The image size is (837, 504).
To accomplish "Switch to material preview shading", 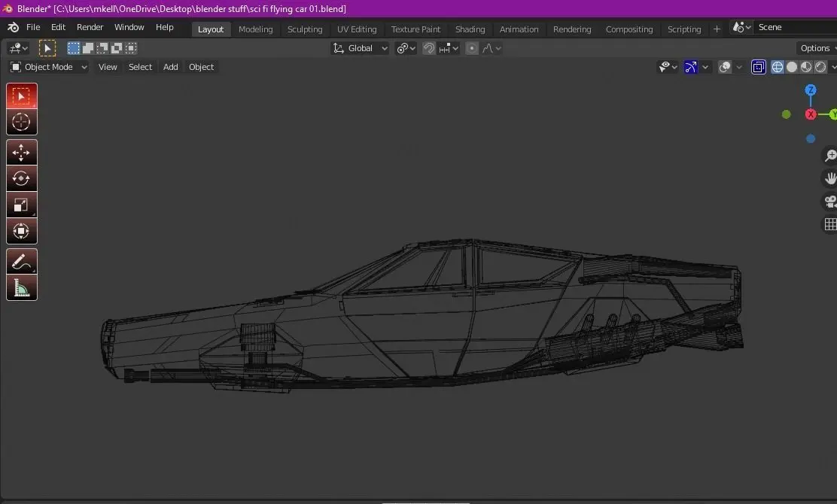I will (806, 67).
